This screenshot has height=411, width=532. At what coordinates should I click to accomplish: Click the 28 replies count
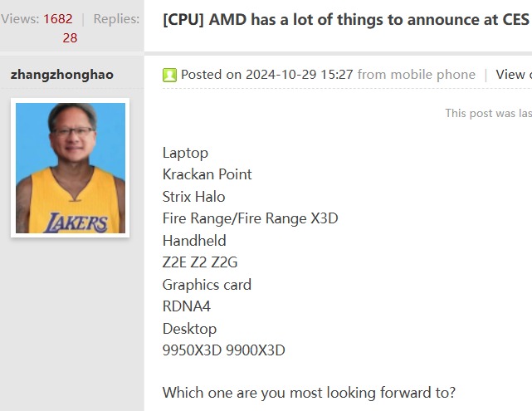click(x=70, y=38)
